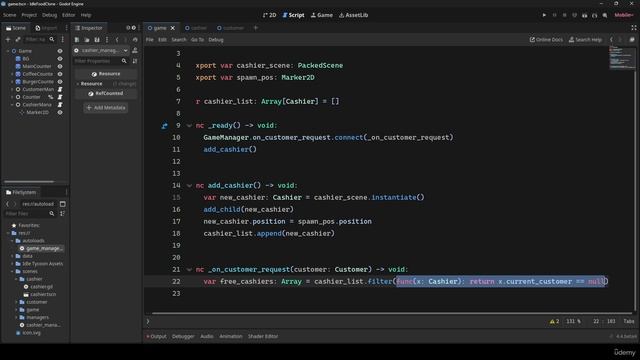The height and width of the screenshot is (360, 640).
Task: Toggle visibility of the BurgerCounter node
Action: coord(60,82)
